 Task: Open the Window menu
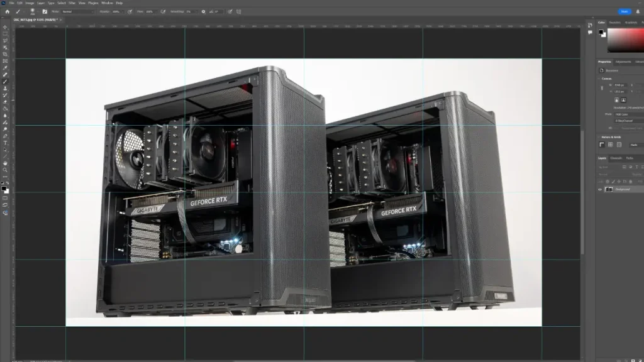pyautogui.click(x=107, y=3)
